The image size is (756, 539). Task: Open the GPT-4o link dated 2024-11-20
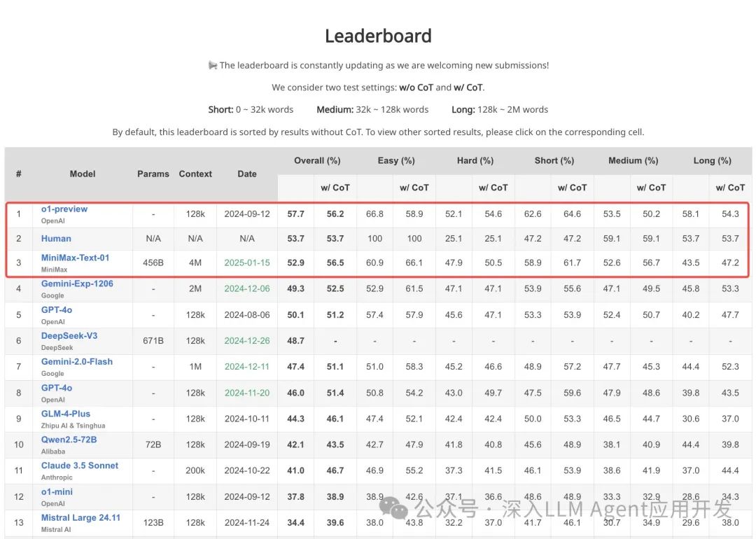(x=57, y=388)
